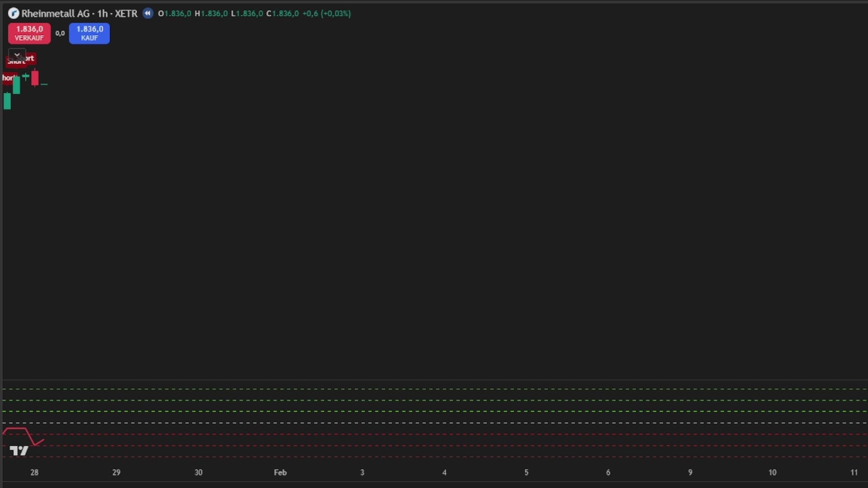The height and width of the screenshot is (488, 868).
Task: Click the Rheinmetall AG company logo icon
Action: (x=14, y=14)
